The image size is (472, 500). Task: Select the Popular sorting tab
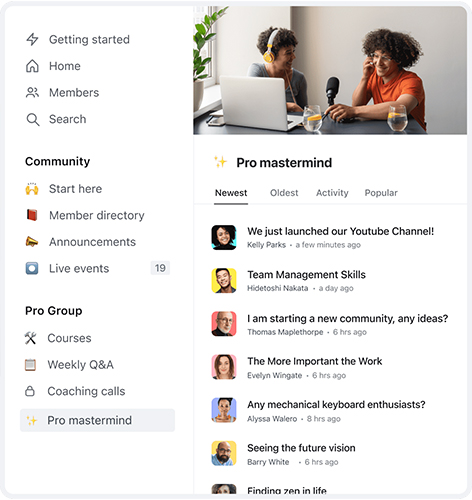381,193
